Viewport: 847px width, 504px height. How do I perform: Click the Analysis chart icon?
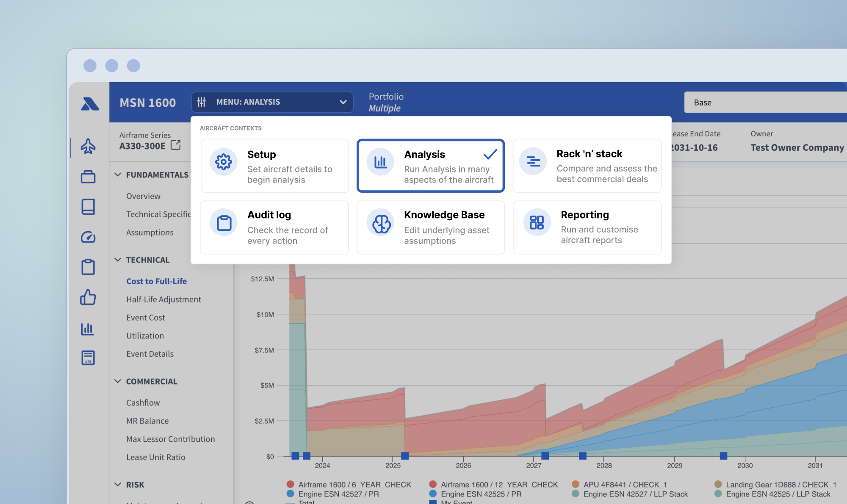coord(380,162)
